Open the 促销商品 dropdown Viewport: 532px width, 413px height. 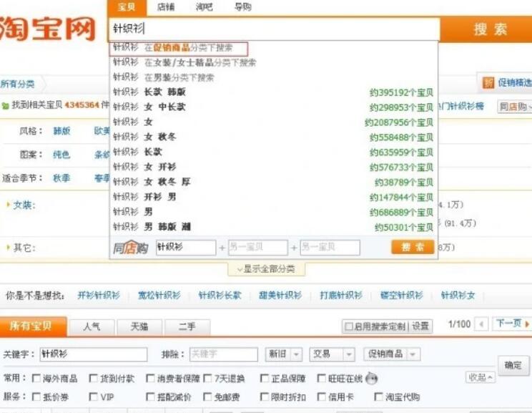[x=392, y=354]
